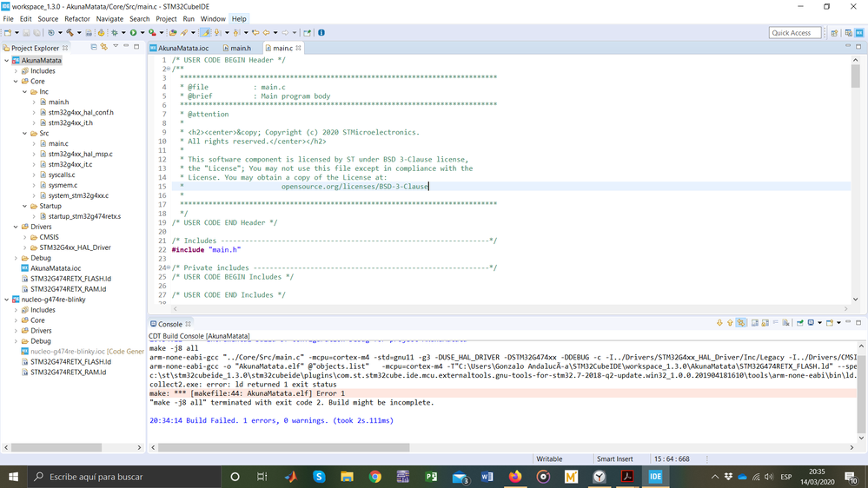Open the Window menu
The width and height of the screenshot is (868, 488).
pyautogui.click(x=213, y=19)
